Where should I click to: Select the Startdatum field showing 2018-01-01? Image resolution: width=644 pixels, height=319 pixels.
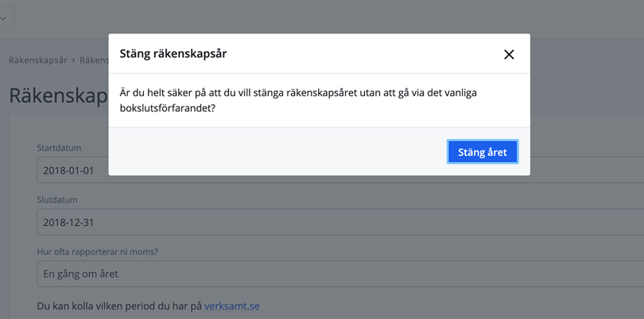pos(340,169)
